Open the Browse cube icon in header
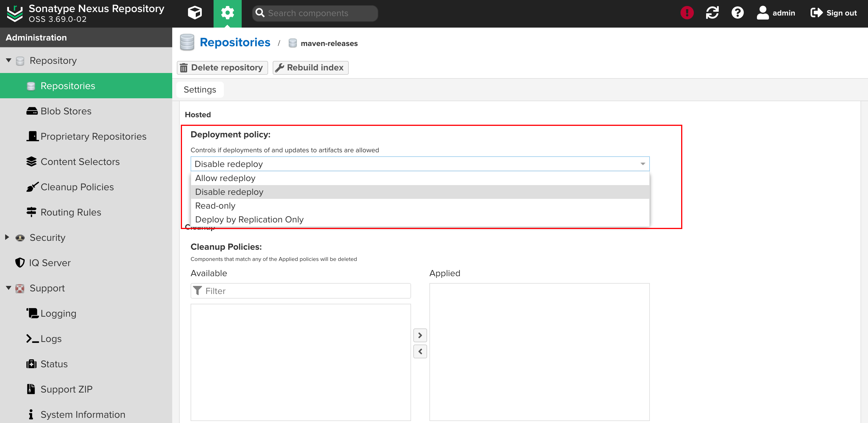 [x=194, y=13]
